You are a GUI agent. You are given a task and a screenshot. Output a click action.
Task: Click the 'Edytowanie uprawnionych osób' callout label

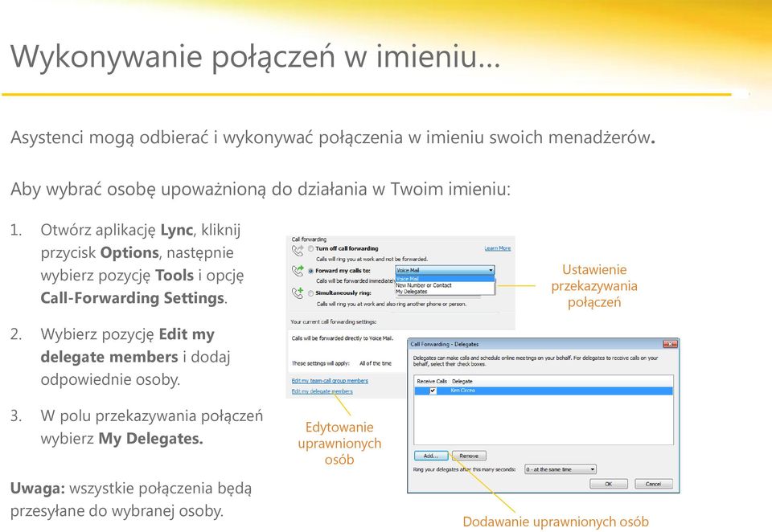click(339, 444)
